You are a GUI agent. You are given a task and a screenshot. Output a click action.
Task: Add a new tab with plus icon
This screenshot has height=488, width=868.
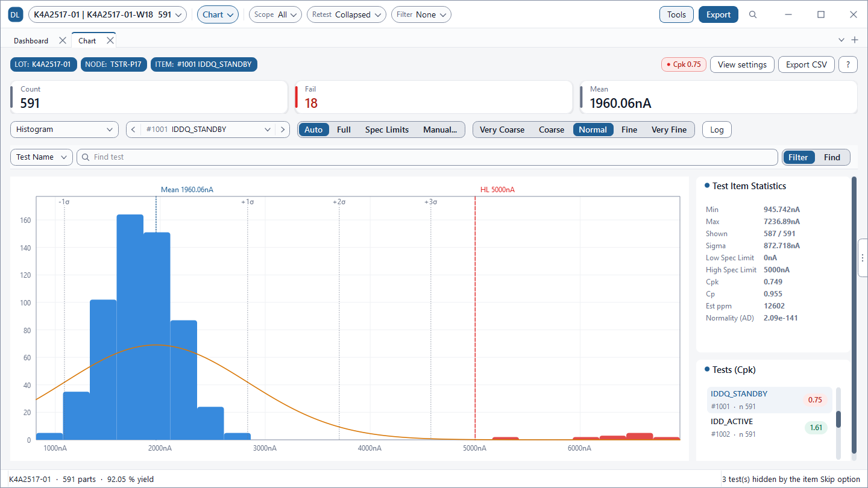coord(855,40)
